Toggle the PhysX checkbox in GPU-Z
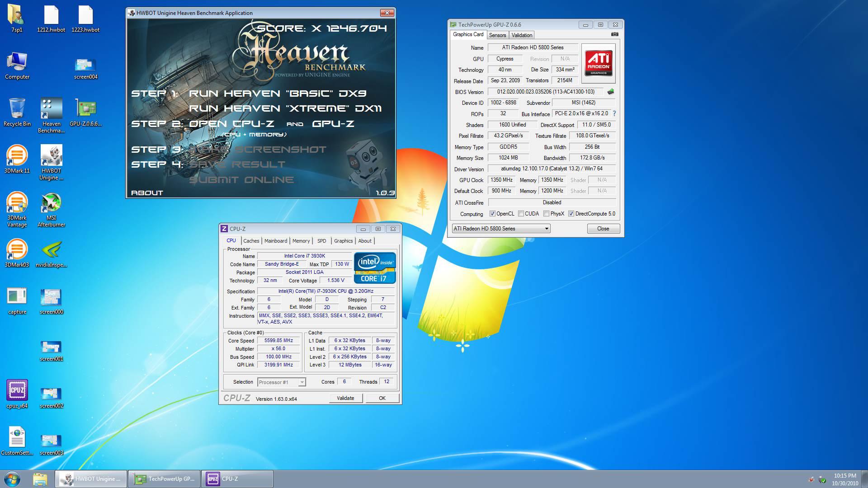The height and width of the screenshot is (488, 868). click(x=546, y=214)
